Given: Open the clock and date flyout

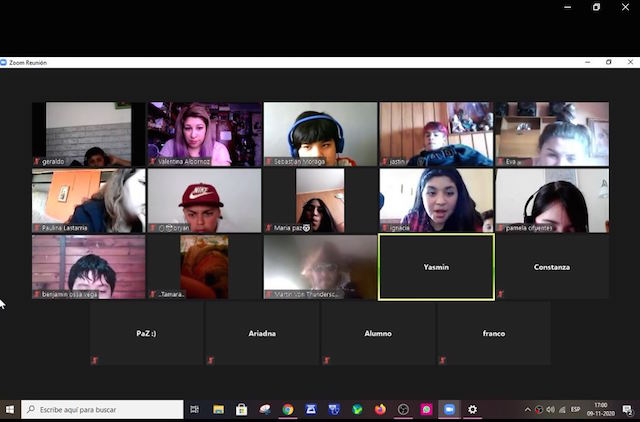Looking at the screenshot, I should click(x=601, y=409).
